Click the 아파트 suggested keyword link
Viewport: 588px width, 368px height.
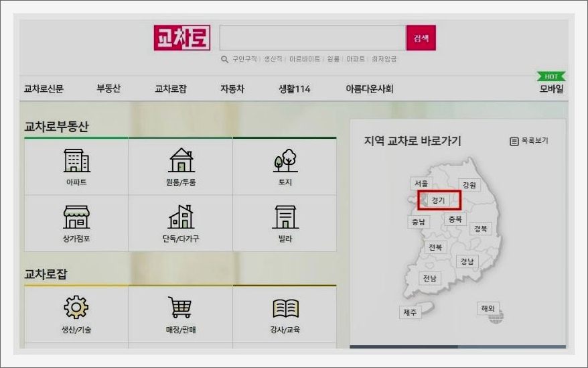coord(356,59)
